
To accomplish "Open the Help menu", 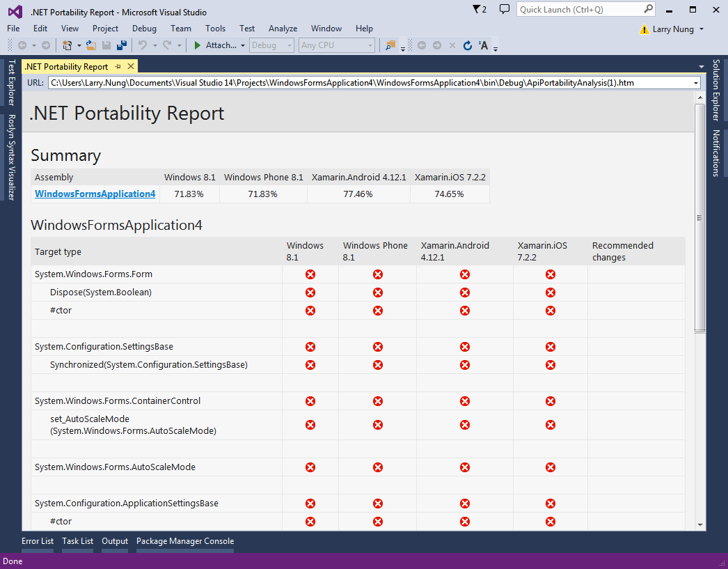I will [364, 29].
